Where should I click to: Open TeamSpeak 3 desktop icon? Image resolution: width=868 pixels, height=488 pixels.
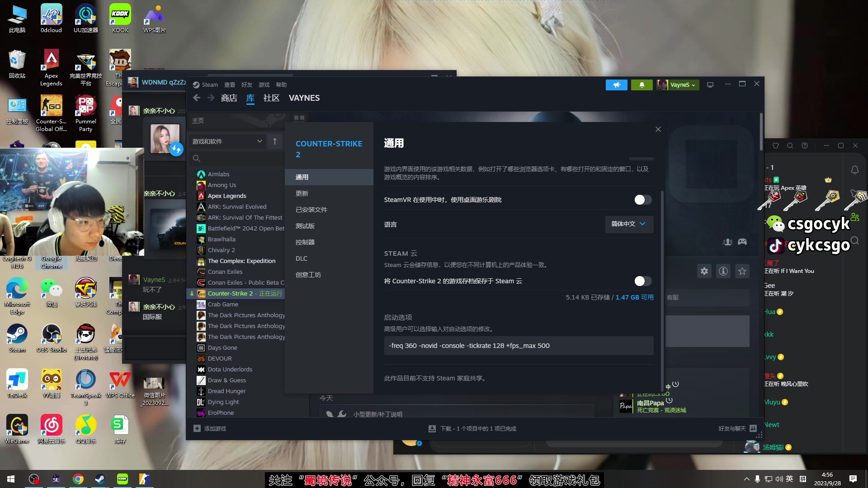pos(86,387)
